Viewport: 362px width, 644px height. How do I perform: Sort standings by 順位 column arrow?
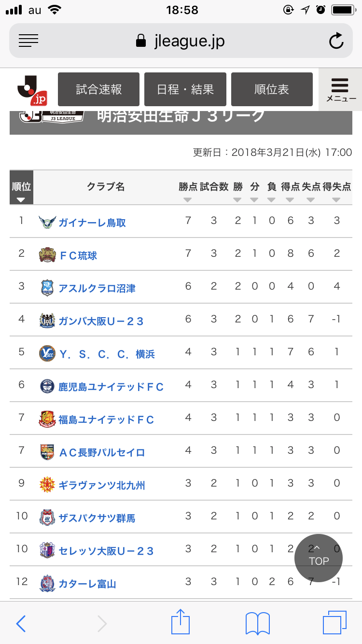click(x=21, y=200)
